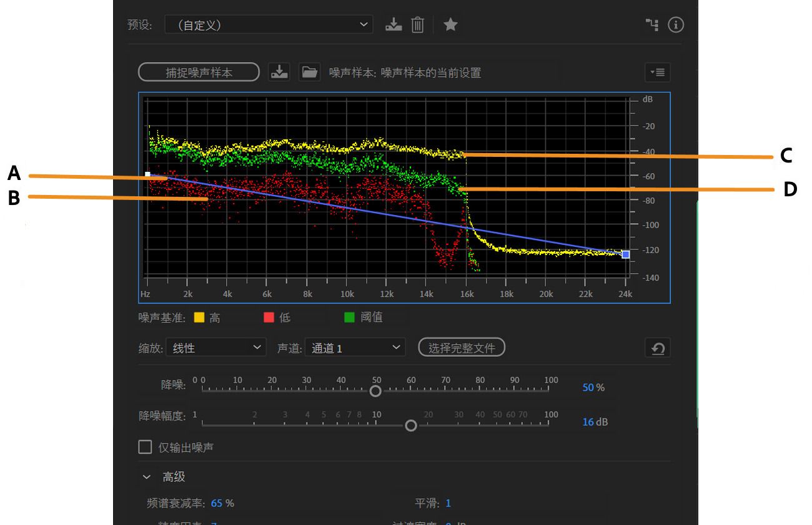Reset the effect with circular arrow icon
This screenshot has height=525, width=812.
[657, 347]
